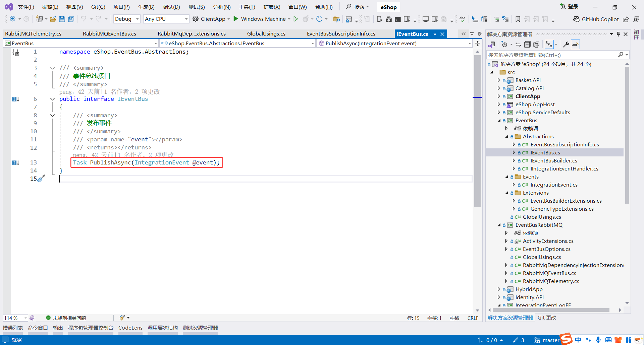Viewport: 644px width, 345px height.
Task: Open GitHub Copilot
Action: [596, 19]
